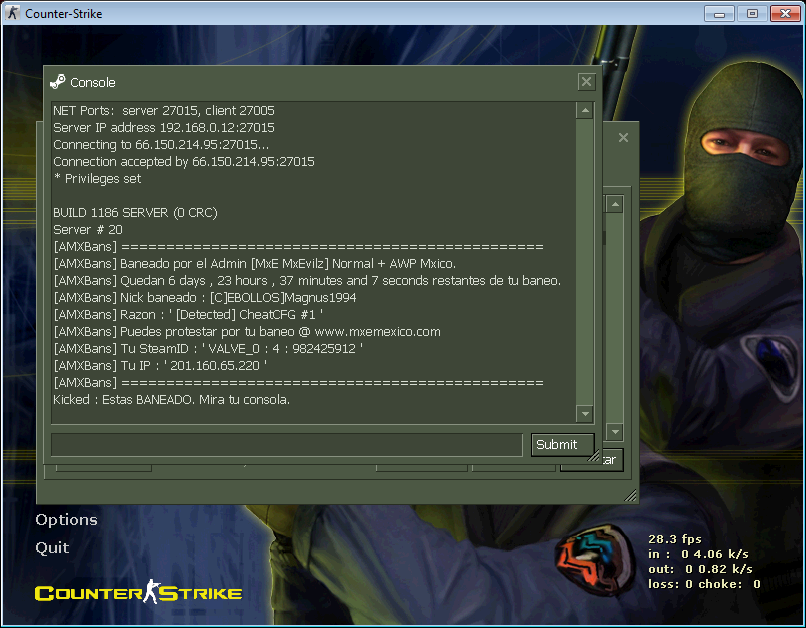
Task: Click the Console window resize grip
Action: click(x=594, y=456)
